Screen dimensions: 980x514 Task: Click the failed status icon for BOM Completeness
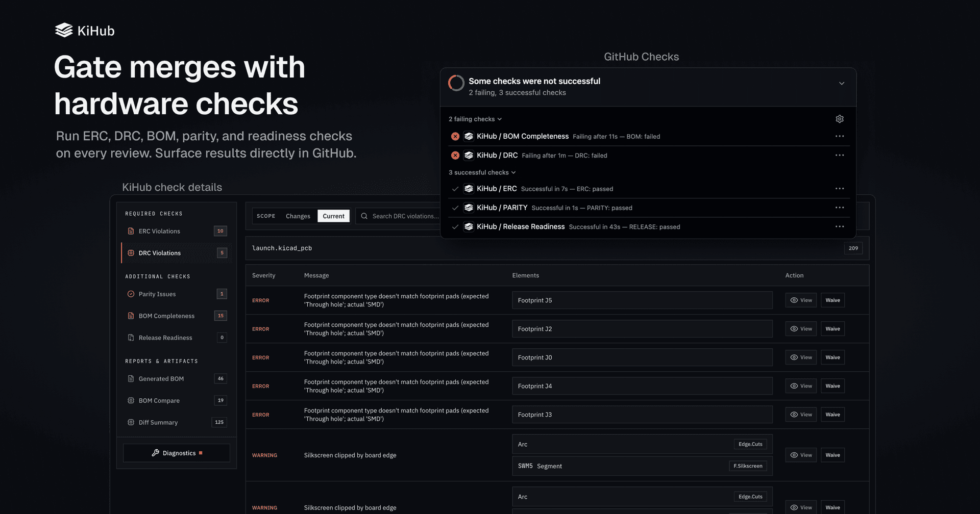[x=455, y=136]
